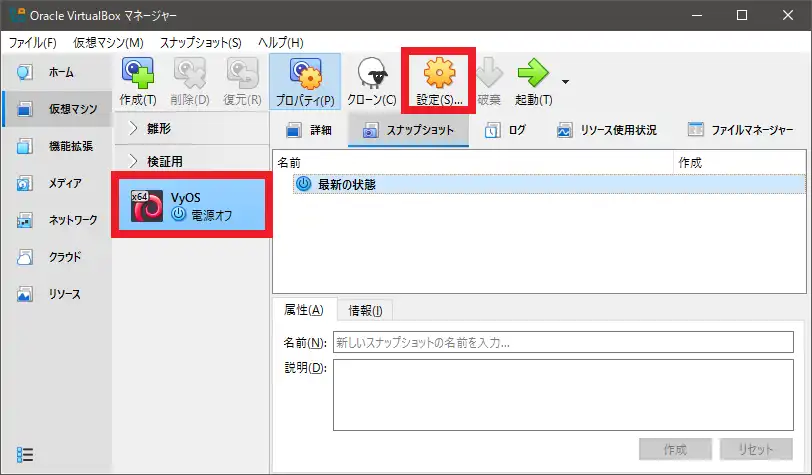This screenshot has height=475, width=812.
Task: Switch to the ログ tab
Action: click(505, 130)
